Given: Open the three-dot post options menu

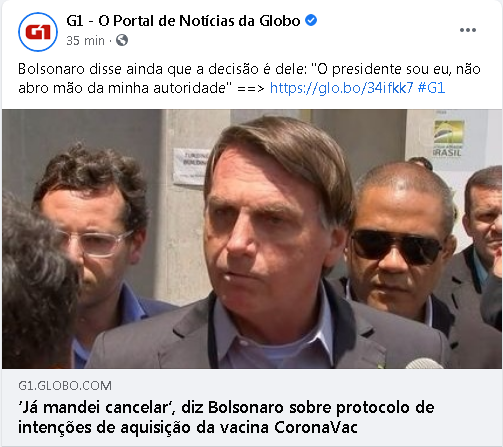Looking at the screenshot, I should click(x=468, y=30).
